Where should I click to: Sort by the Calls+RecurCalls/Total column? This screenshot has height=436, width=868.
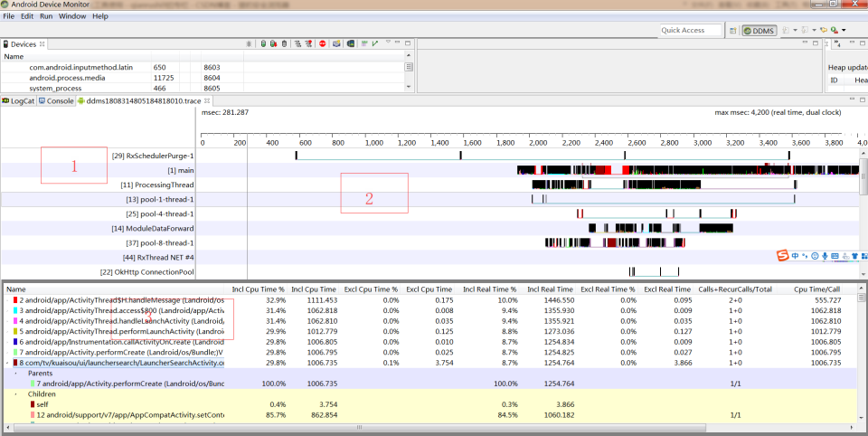coord(734,289)
